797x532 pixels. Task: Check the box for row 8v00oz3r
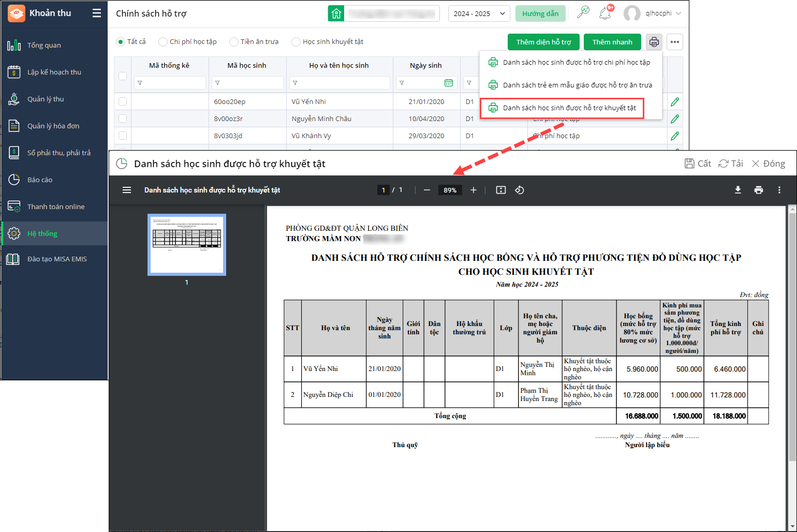coord(123,119)
